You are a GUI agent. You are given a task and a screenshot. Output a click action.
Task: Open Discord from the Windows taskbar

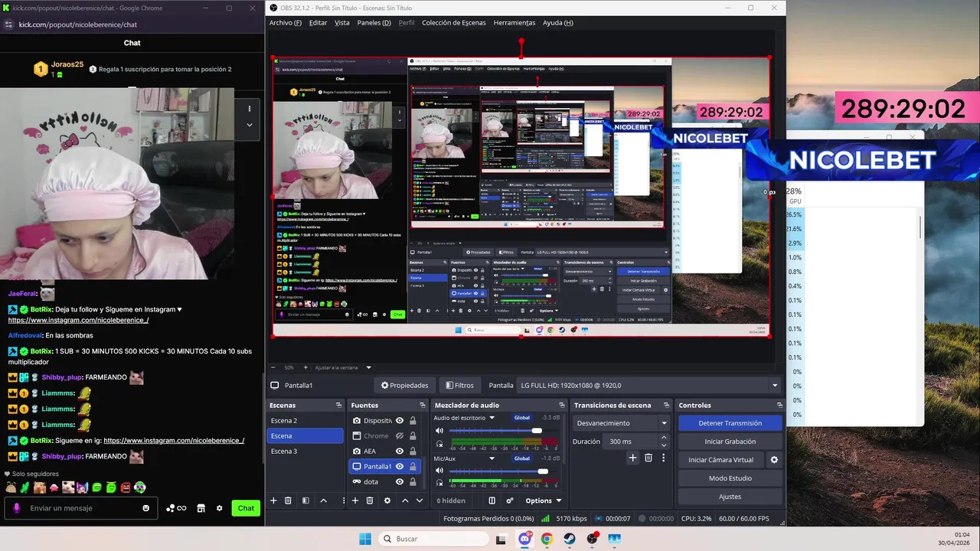(x=524, y=539)
